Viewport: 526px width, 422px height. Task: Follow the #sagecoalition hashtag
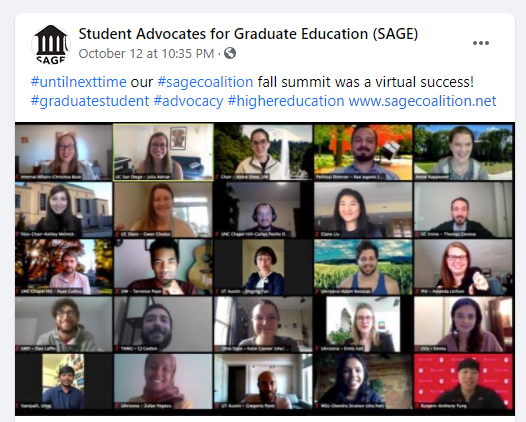point(205,82)
